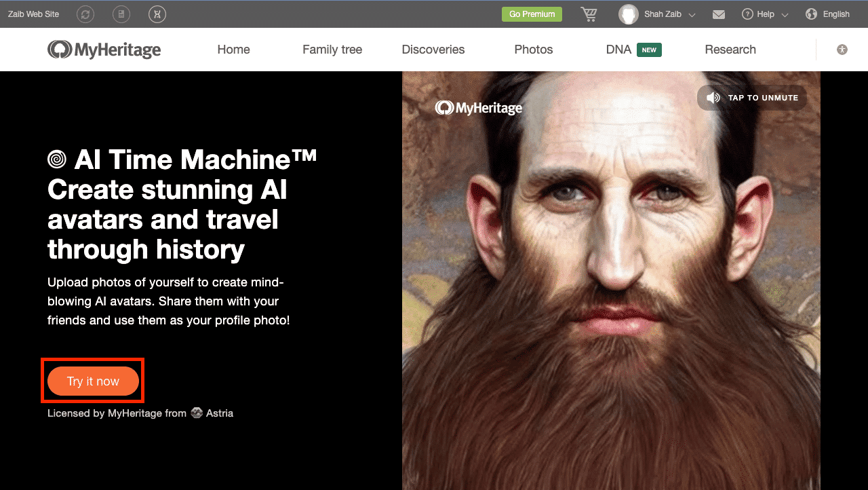868x490 pixels.
Task: Open the Family tree menu
Action: (x=332, y=50)
